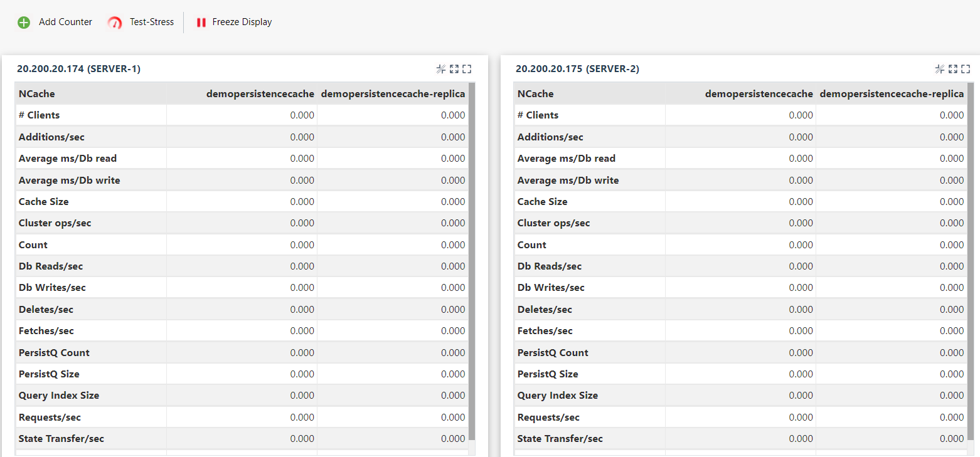Select Average ms/Db read row in SERVER-2
Screen dimensions: 980x457
[x=741, y=159]
